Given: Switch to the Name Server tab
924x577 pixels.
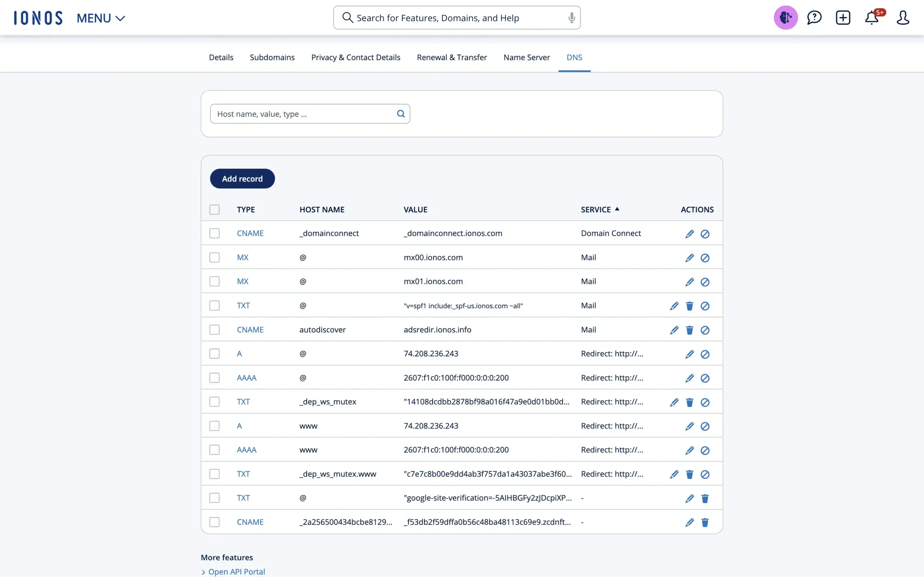Looking at the screenshot, I should coord(526,57).
